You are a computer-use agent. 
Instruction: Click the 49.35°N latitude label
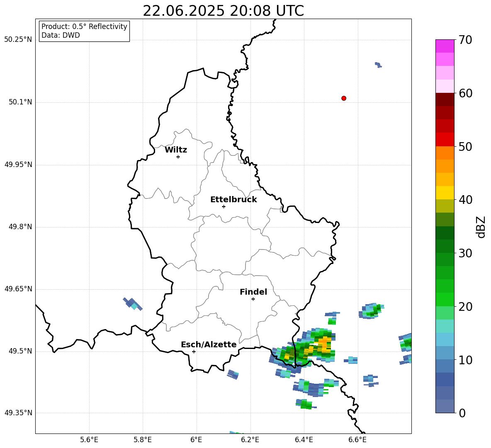[18, 413]
